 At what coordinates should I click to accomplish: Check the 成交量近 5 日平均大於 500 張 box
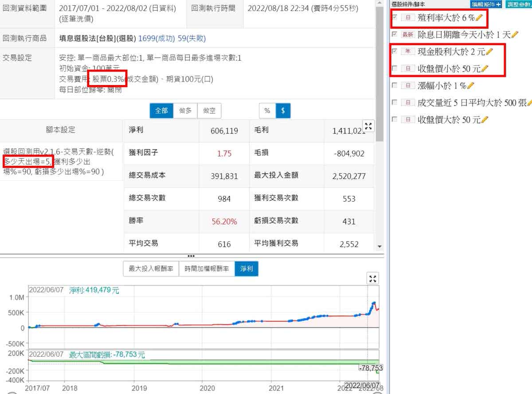(395, 103)
